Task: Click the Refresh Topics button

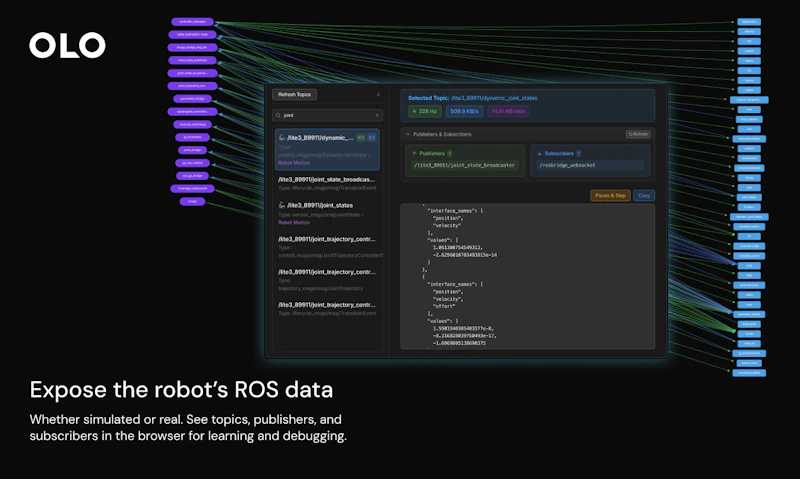Action: [x=294, y=94]
